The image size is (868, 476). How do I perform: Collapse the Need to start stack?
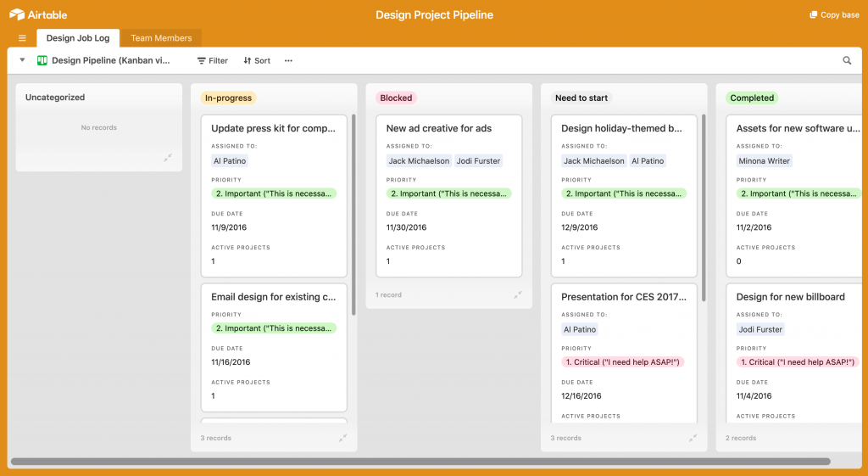693,438
